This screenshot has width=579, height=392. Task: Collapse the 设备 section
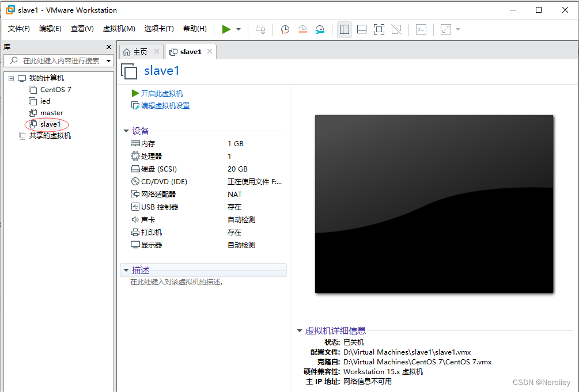(x=126, y=131)
